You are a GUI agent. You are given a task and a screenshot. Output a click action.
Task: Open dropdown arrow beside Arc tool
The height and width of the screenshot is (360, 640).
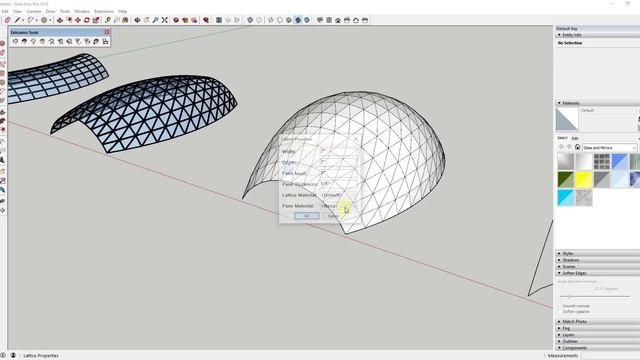pyautogui.click(x=36, y=20)
